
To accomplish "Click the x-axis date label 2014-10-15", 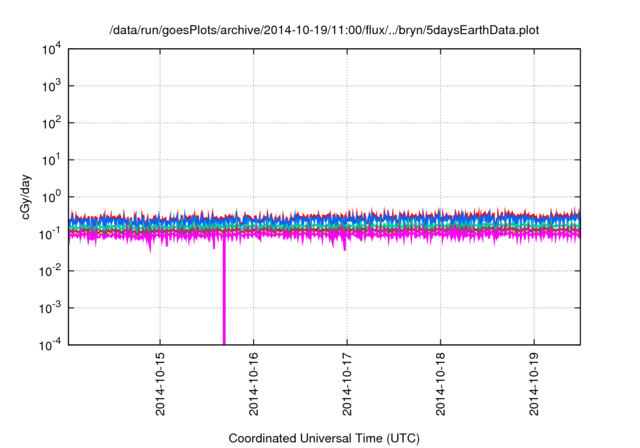I will (x=160, y=384).
